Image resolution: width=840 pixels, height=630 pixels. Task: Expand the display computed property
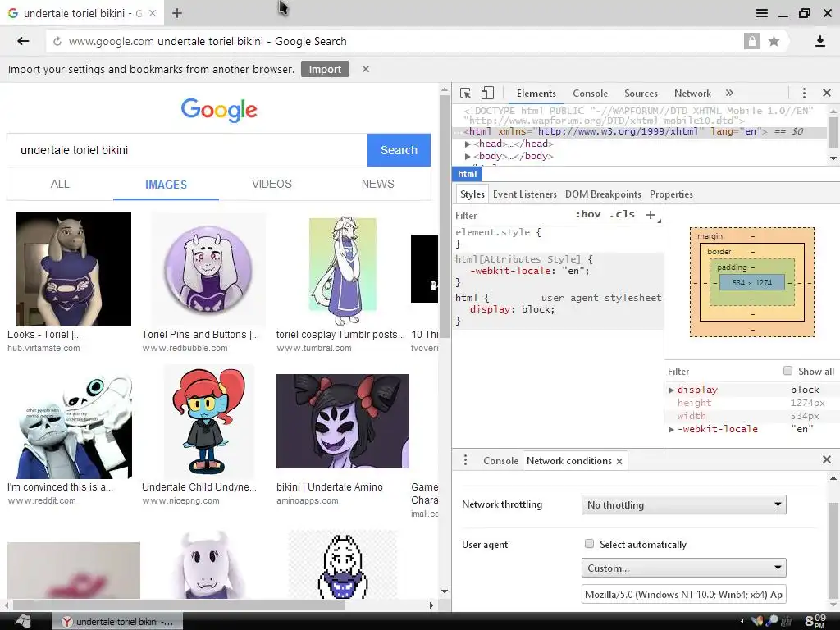tap(671, 390)
